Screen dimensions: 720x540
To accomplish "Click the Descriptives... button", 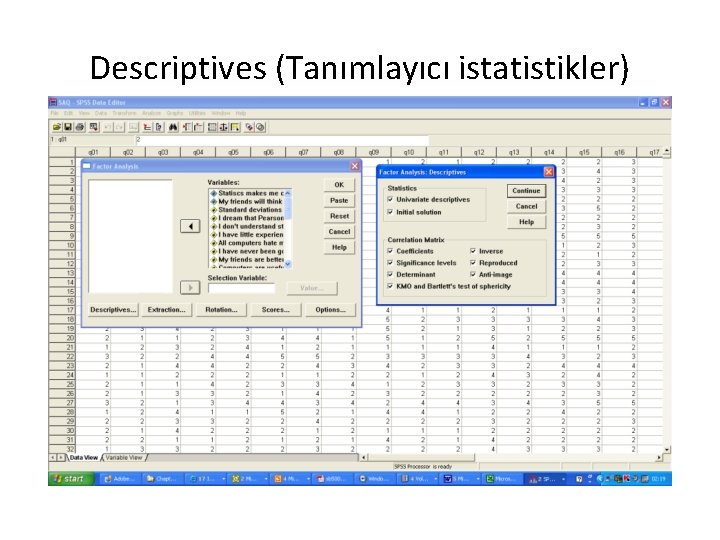I will (113, 310).
